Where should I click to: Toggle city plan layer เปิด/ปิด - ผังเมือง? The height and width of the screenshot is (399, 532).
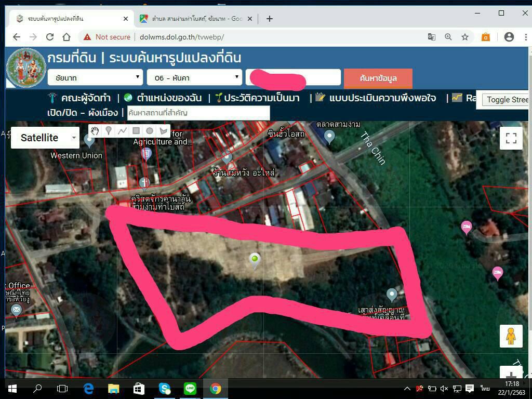(x=83, y=113)
